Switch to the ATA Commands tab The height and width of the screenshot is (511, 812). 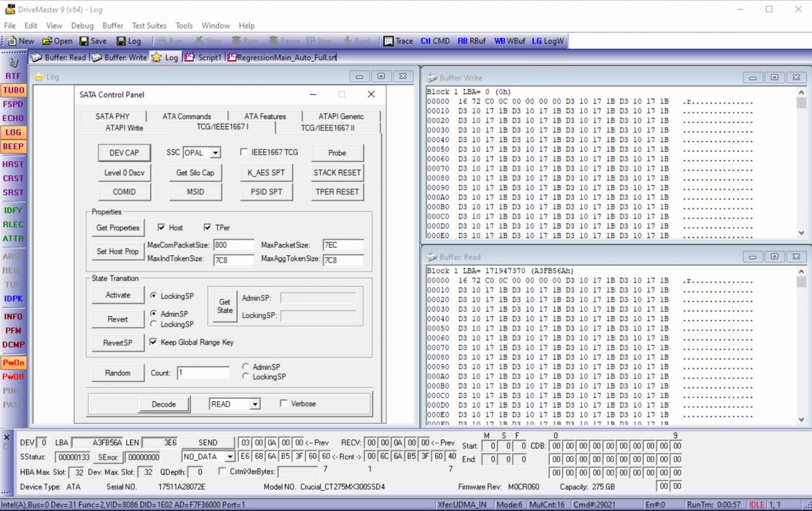click(x=187, y=116)
